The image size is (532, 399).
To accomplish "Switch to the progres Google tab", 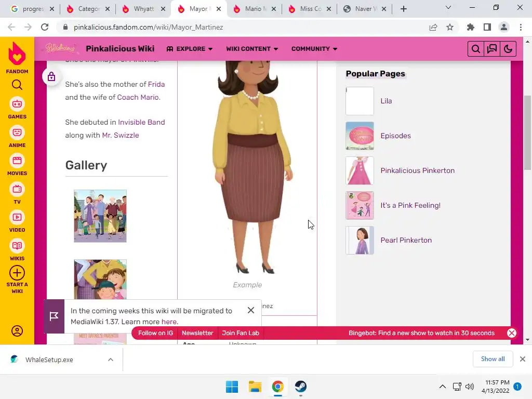I will pos(31,9).
